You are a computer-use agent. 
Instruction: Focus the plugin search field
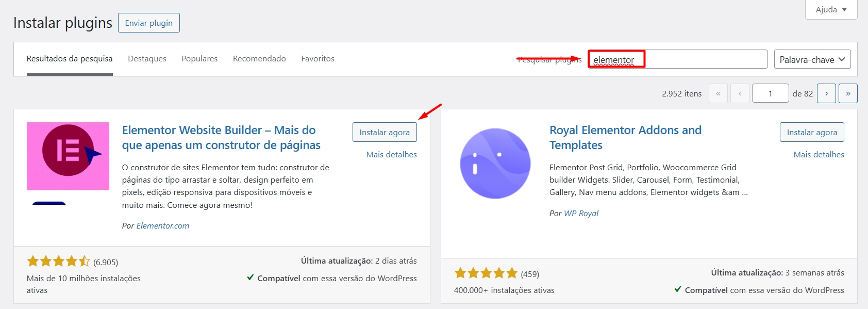tap(677, 59)
